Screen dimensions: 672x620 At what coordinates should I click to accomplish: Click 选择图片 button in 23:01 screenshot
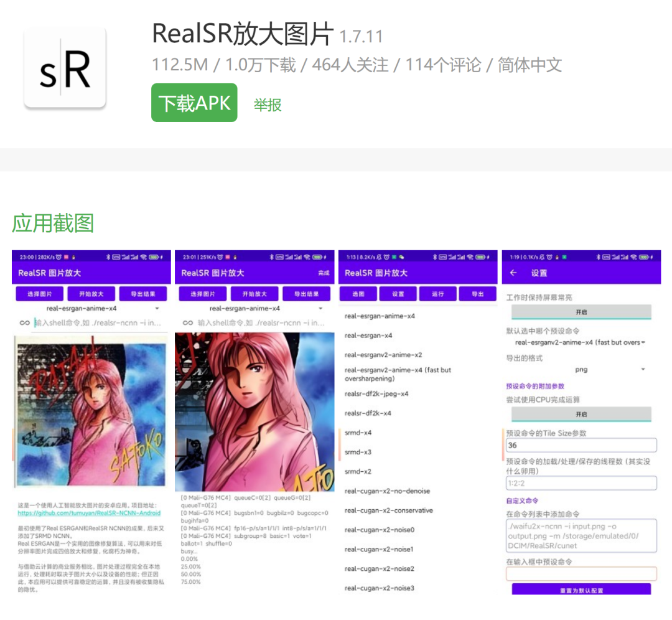(x=203, y=294)
